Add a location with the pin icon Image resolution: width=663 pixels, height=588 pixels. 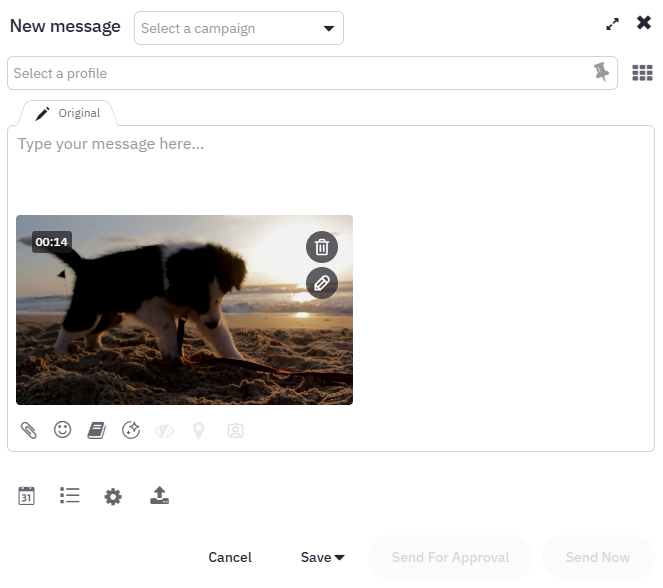tap(198, 431)
